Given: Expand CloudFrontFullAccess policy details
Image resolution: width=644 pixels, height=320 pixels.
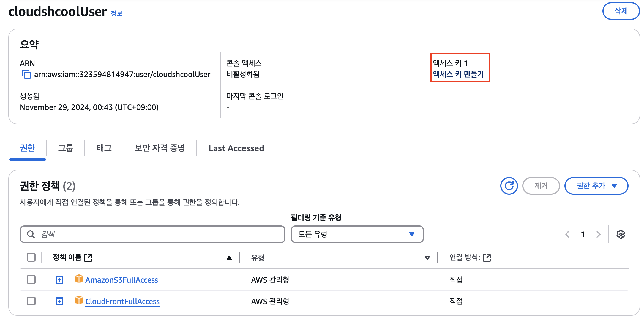Looking at the screenshot, I should point(59,301).
